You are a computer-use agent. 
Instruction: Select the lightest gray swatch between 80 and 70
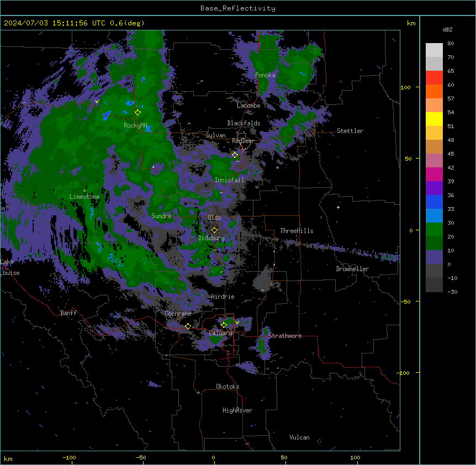click(x=434, y=50)
